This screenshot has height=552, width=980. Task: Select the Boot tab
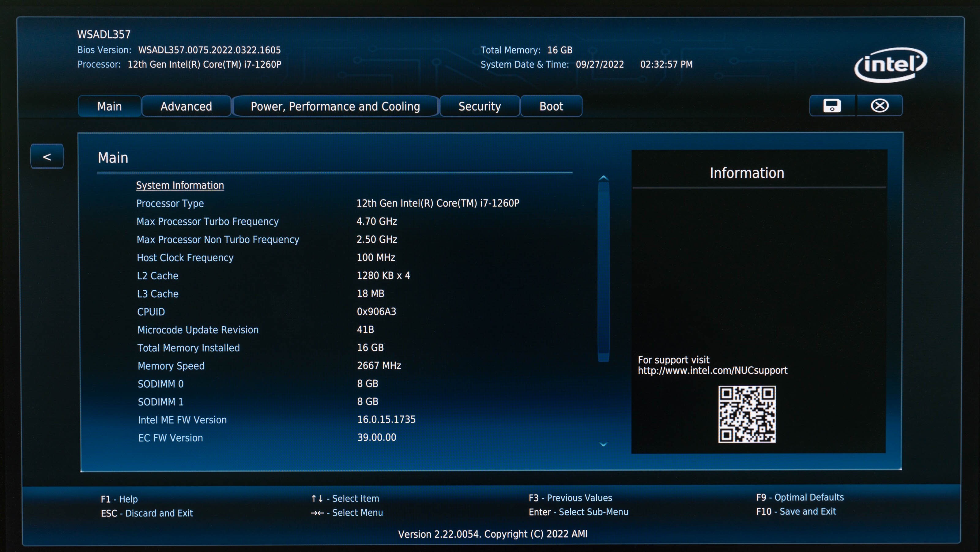pyautogui.click(x=551, y=106)
